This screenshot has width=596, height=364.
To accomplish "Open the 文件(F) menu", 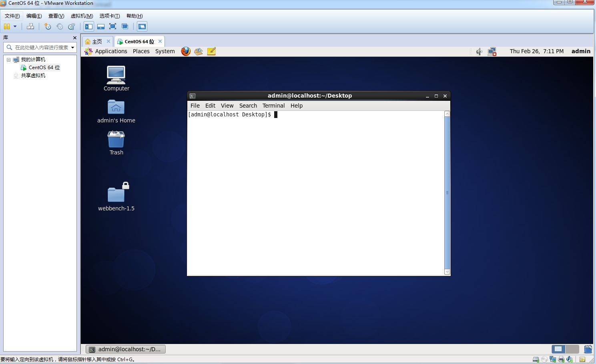I will coord(12,16).
